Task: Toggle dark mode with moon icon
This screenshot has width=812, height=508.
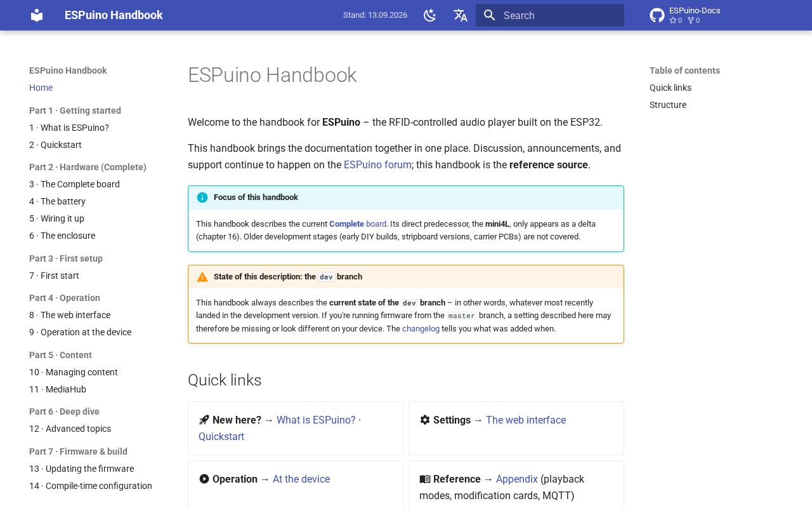Action: [x=430, y=15]
